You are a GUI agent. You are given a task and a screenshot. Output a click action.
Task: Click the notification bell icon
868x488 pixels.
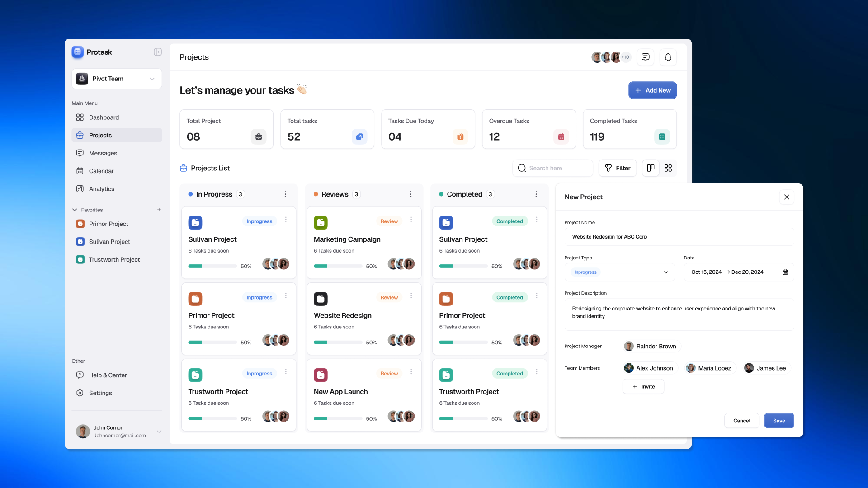point(668,57)
